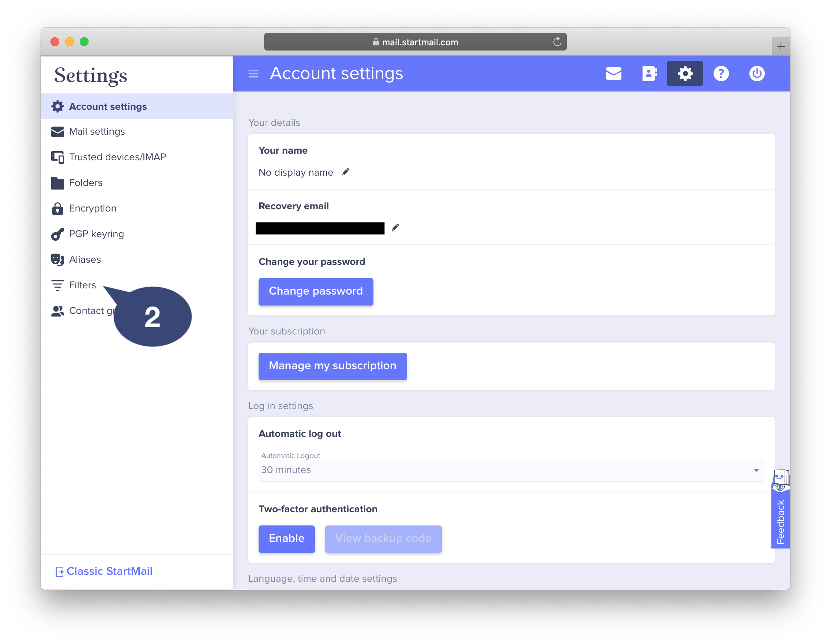Open the PGP keyring section
Screen dimensions: 831x644
point(96,234)
